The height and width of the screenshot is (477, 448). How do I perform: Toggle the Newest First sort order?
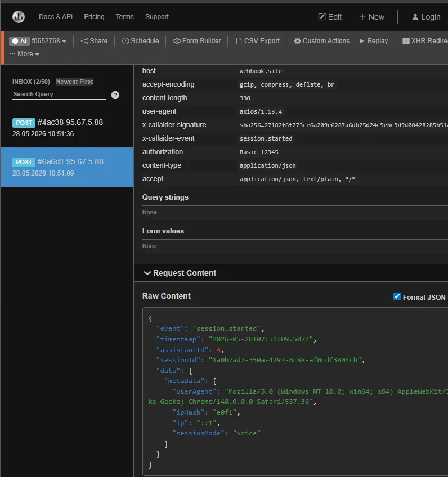[x=74, y=82]
